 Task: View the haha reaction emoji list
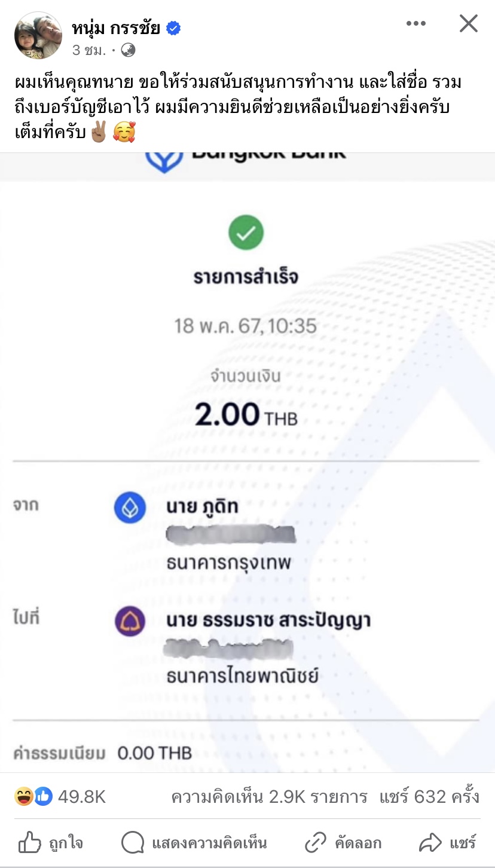(x=23, y=796)
